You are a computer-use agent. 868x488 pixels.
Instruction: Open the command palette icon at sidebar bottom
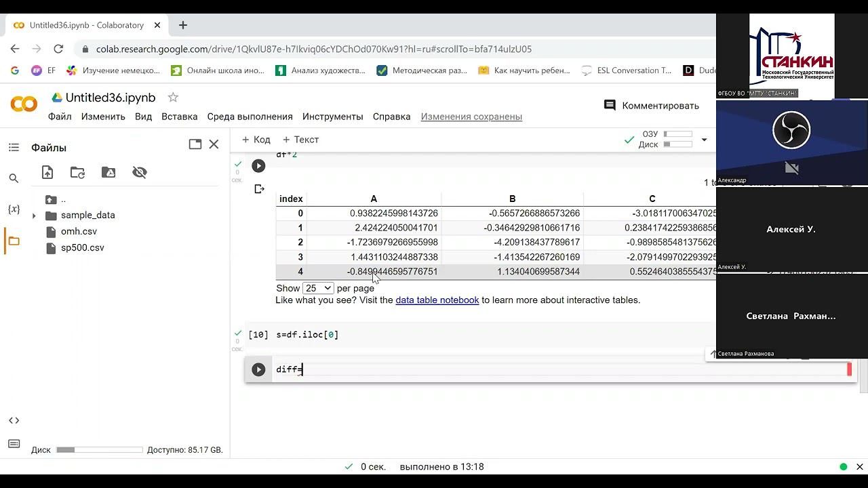(14, 444)
